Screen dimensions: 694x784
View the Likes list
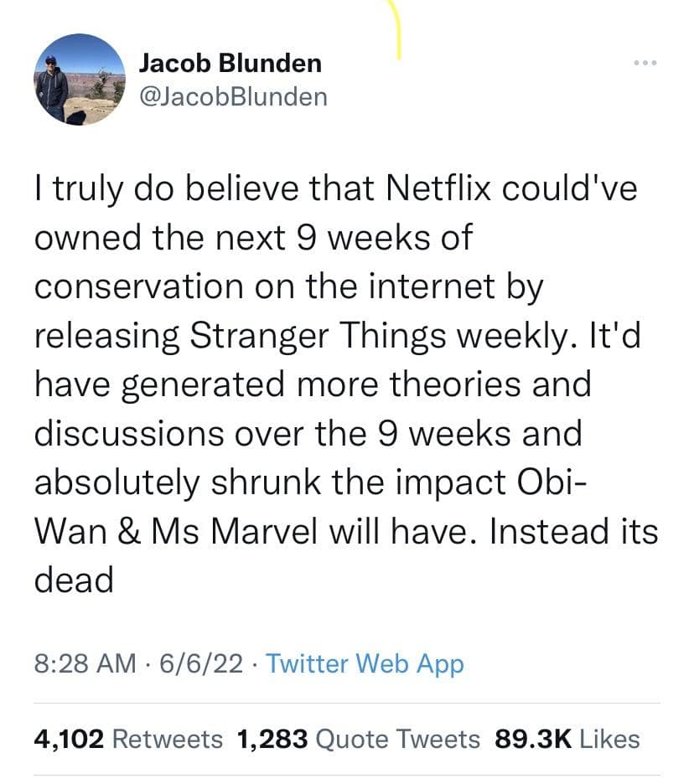[x=609, y=739]
